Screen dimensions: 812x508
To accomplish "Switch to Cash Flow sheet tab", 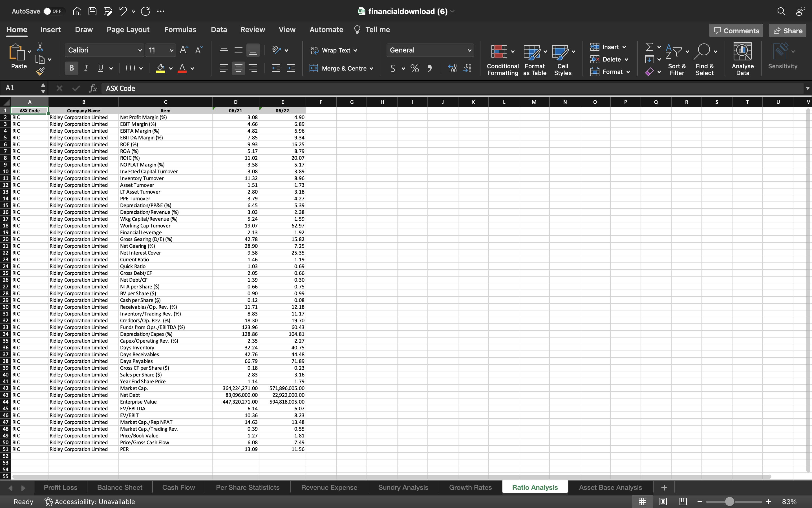I will click(x=178, y=487).
